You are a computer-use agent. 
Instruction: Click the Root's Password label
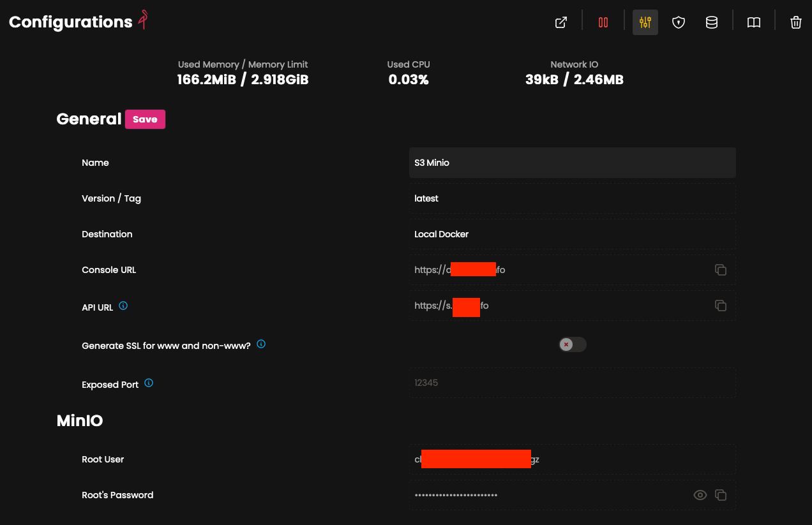pyautogui.click(x=117, y=495)
